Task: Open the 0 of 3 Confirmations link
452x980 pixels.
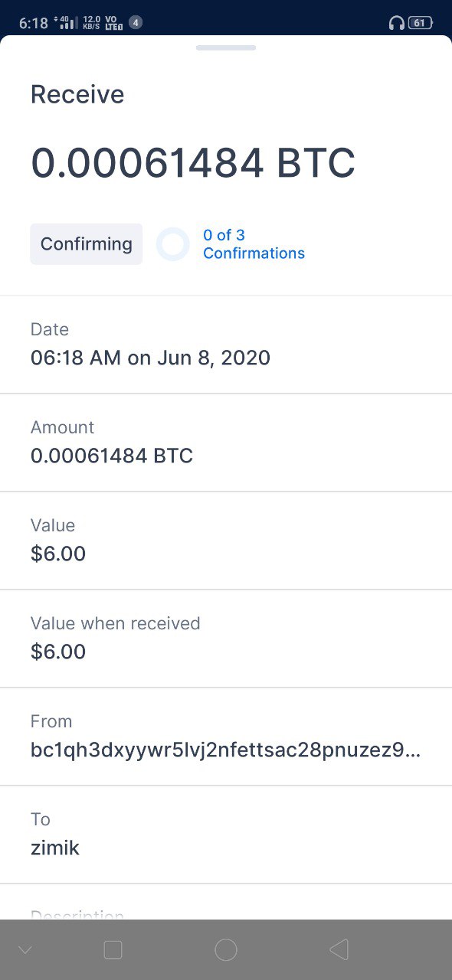Action: click(x=254, y=244)
